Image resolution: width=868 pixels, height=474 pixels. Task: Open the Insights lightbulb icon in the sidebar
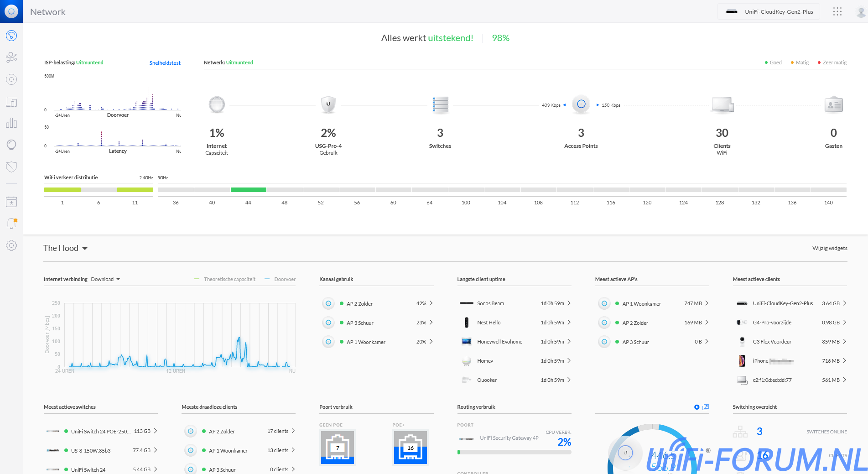[x=11, y=145]
